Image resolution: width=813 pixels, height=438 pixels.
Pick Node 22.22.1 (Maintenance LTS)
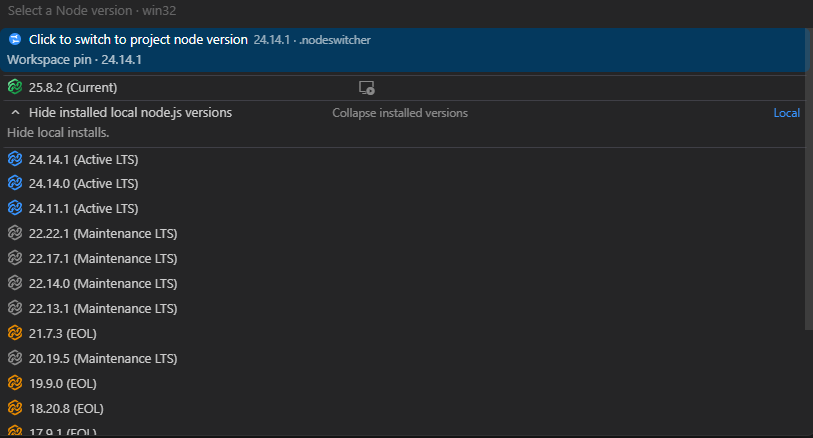(403, 233)
